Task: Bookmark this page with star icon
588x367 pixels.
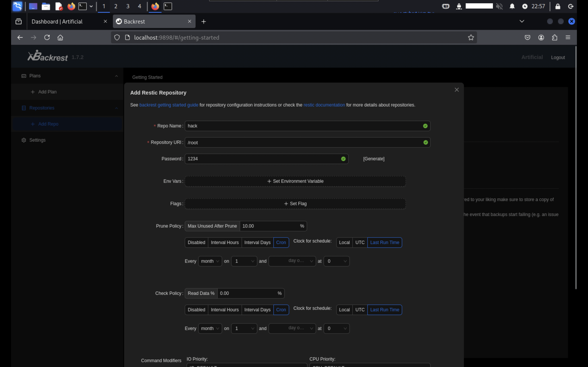Action: click(471, 37)
